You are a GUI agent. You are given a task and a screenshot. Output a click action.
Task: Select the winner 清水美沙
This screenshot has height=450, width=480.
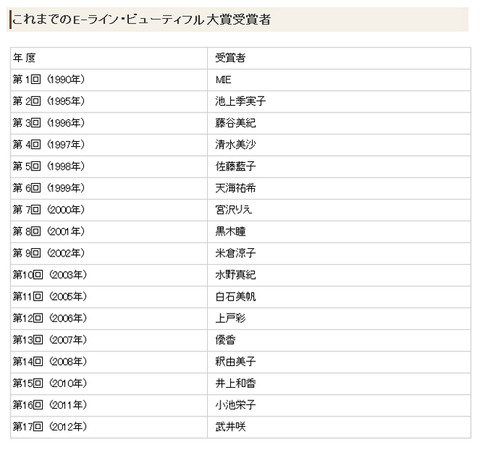[x=235, y=145]
